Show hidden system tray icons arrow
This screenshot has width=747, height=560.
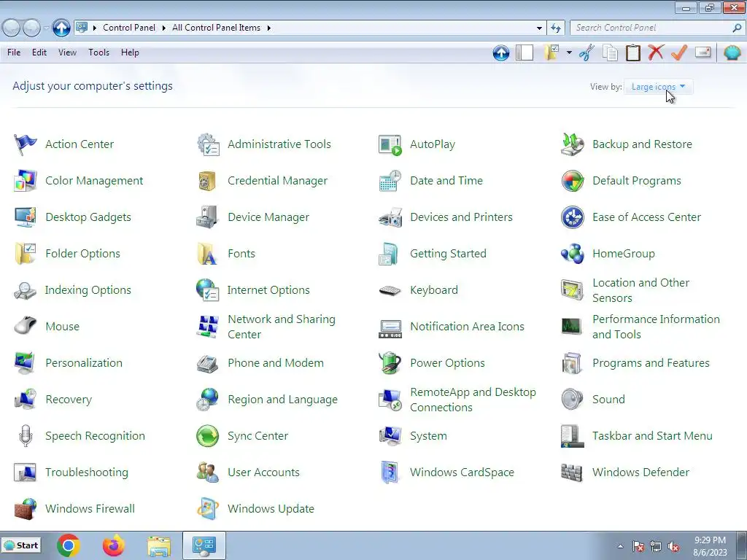(620, 546)
